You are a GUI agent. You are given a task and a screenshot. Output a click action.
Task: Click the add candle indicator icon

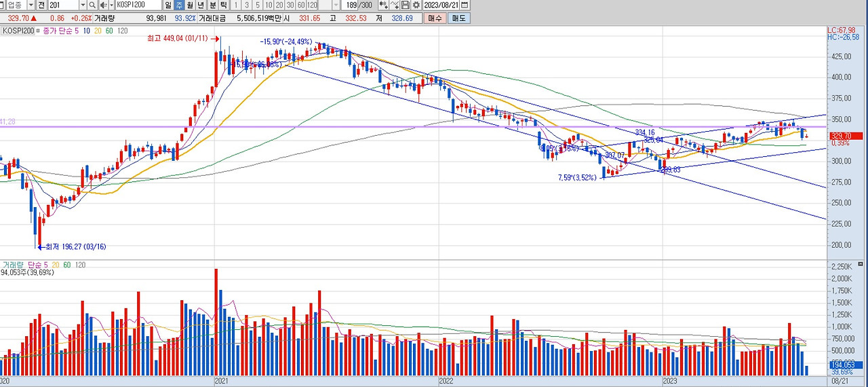pos(384,5)
